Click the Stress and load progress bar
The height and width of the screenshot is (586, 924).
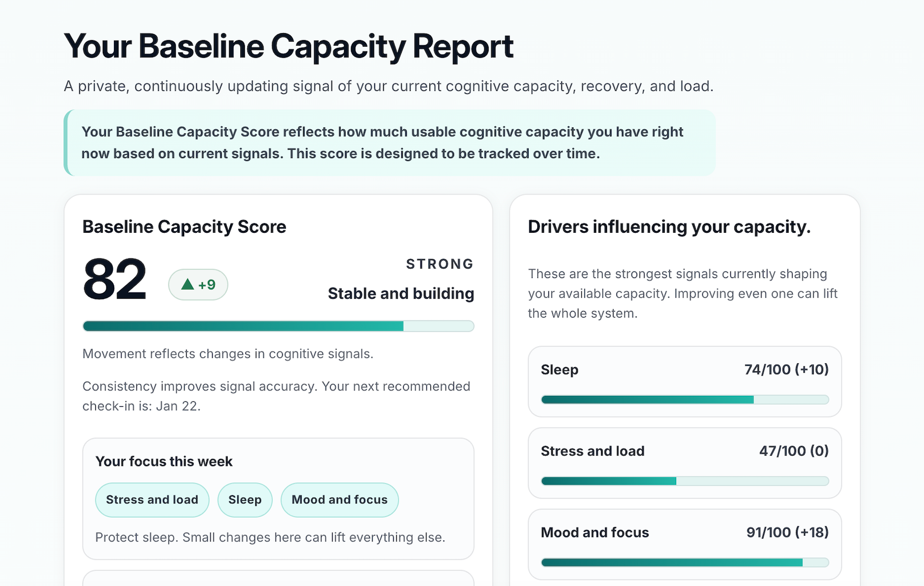coord(685,481)
